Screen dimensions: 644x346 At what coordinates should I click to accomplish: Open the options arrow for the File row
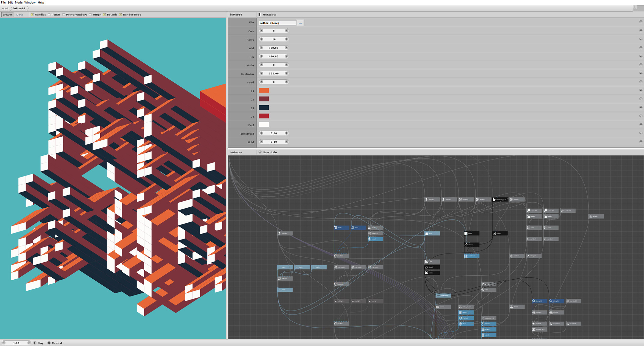[641, 22]
